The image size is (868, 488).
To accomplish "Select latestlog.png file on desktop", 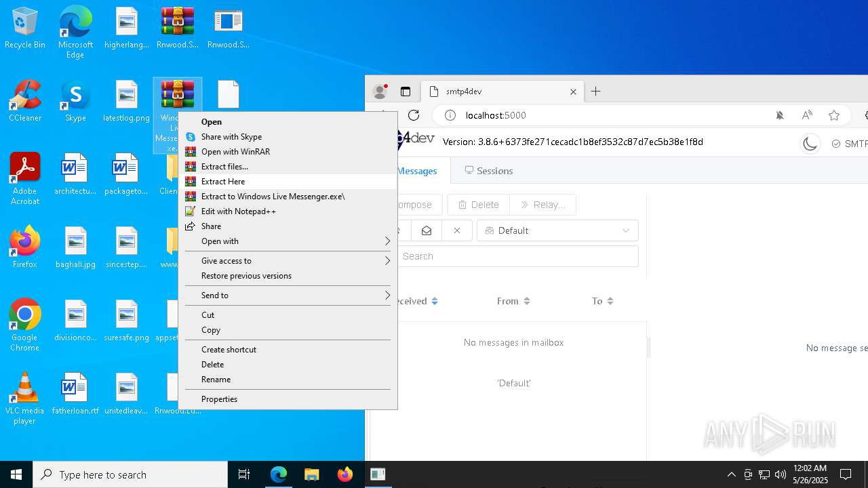I will click(x=127, y=102).
